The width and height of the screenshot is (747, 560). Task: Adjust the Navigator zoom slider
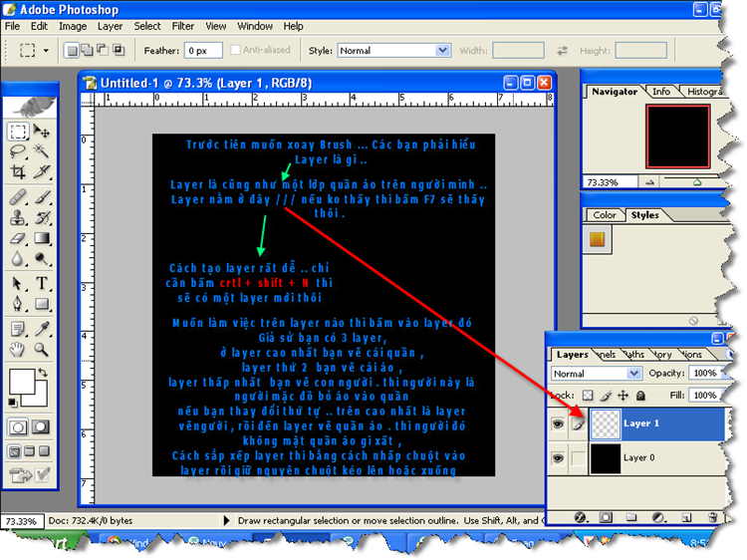pos(697,182)
